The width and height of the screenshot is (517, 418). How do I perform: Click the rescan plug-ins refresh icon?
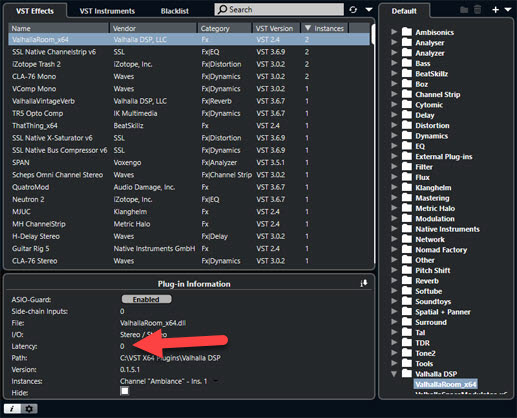pyautogui.click(x=353, y=10)
